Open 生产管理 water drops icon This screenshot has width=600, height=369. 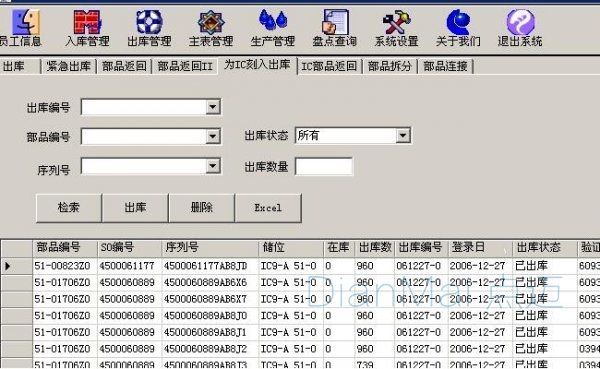click(273, 20)
